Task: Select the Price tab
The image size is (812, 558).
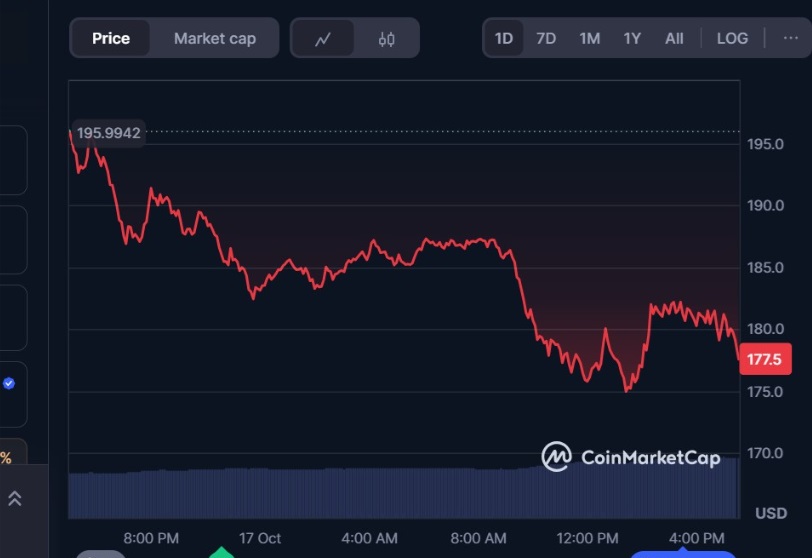Action: point(111,38)
